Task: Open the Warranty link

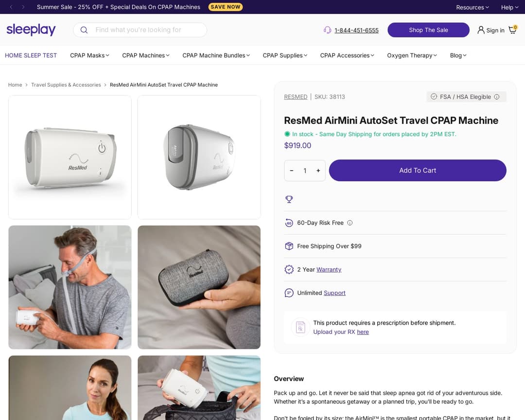Action: 329,269
